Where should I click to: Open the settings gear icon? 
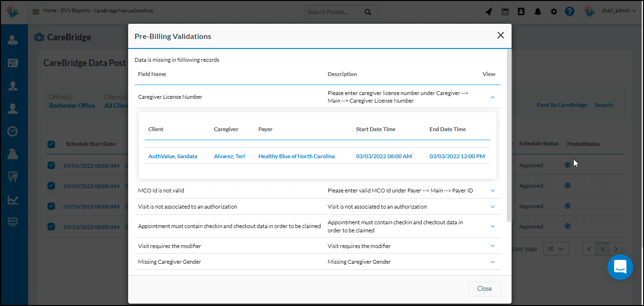pos(553,10)
